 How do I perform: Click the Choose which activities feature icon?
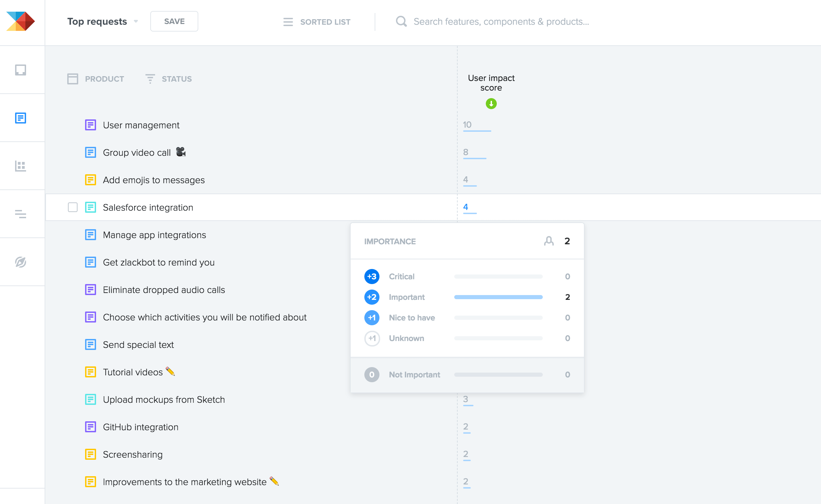point(91,317)
